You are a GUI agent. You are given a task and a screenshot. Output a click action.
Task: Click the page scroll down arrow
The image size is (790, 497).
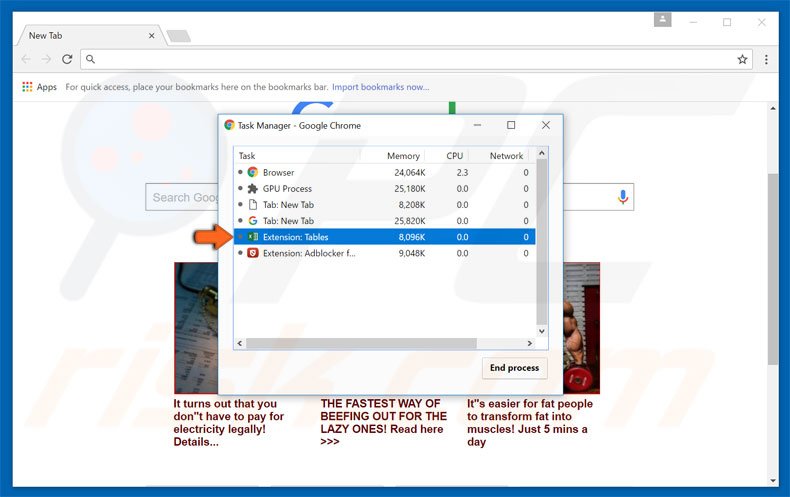[x=773, y=480]
